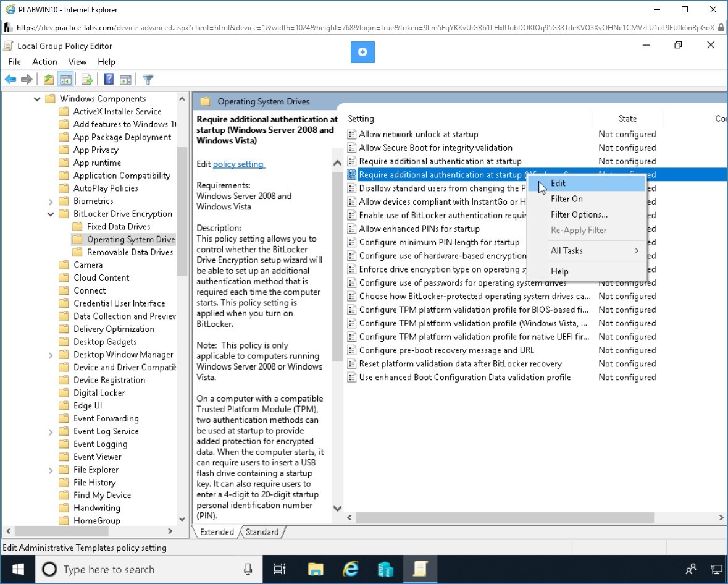The height and width of the screenshot is (584, 728).
Task: Open the View menu
Action: (x=78, y=62)
